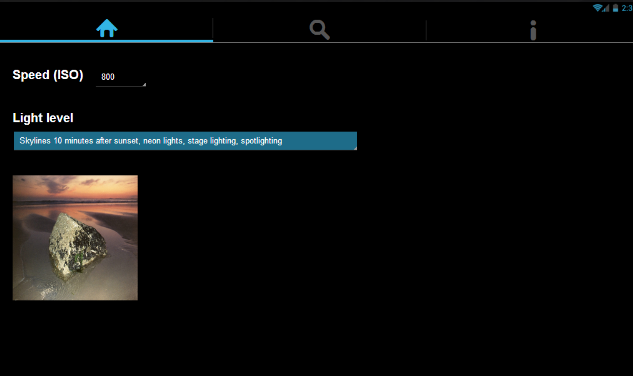Click the clock in the status bar

(x=627, y=8)
